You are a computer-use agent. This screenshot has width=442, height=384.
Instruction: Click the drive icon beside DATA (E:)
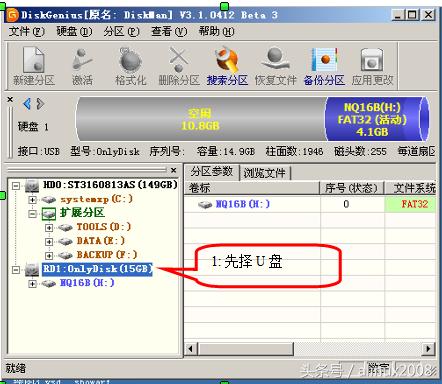[65, 241]
